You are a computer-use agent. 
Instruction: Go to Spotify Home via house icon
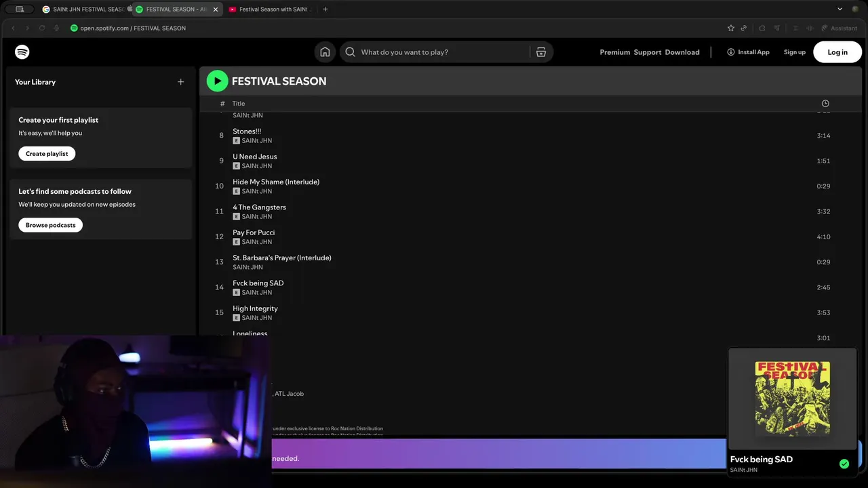pos(325,52)
